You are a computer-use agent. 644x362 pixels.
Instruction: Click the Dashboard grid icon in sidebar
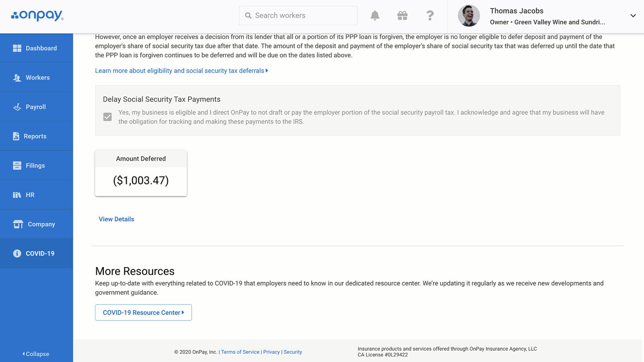(x=17, y=48)
